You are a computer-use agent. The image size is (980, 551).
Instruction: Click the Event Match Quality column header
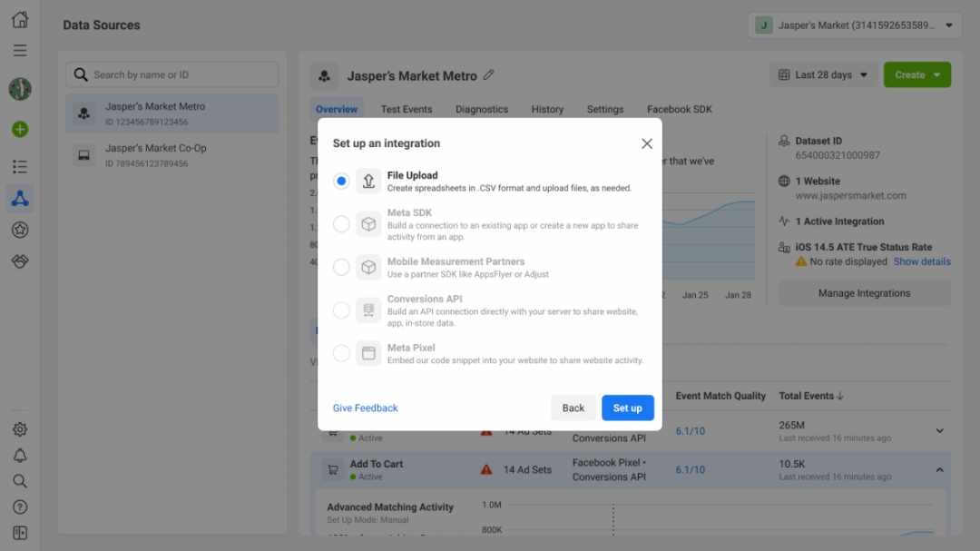(x=720, y=396)
